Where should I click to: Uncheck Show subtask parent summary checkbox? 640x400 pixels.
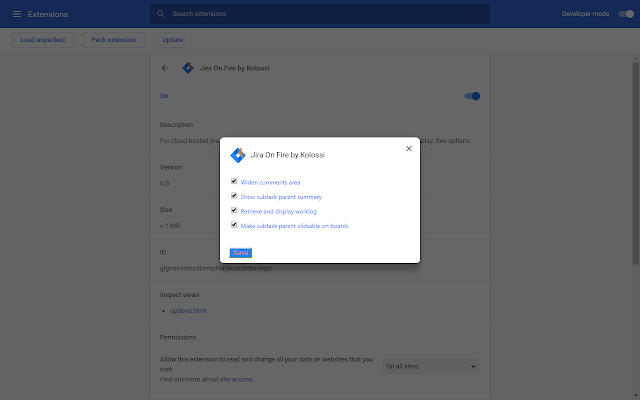pyautogui.click(x=234, y=196)
